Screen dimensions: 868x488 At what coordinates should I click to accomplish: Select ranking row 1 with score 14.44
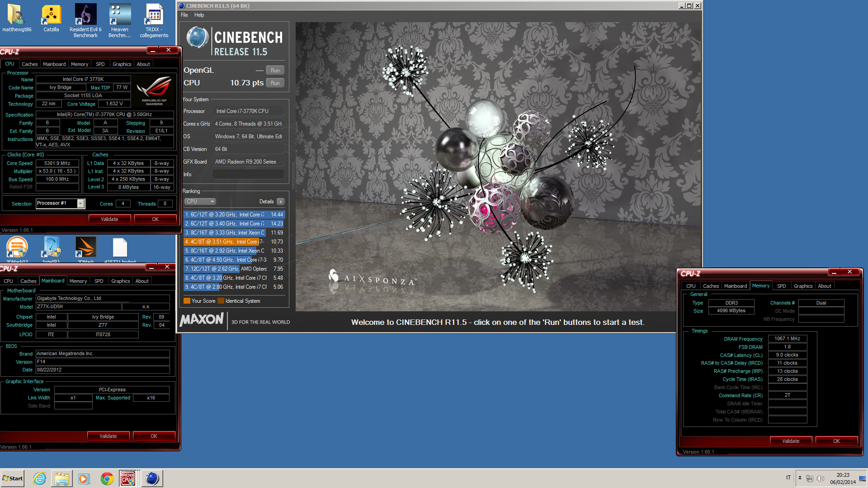[x=234, y=215]
